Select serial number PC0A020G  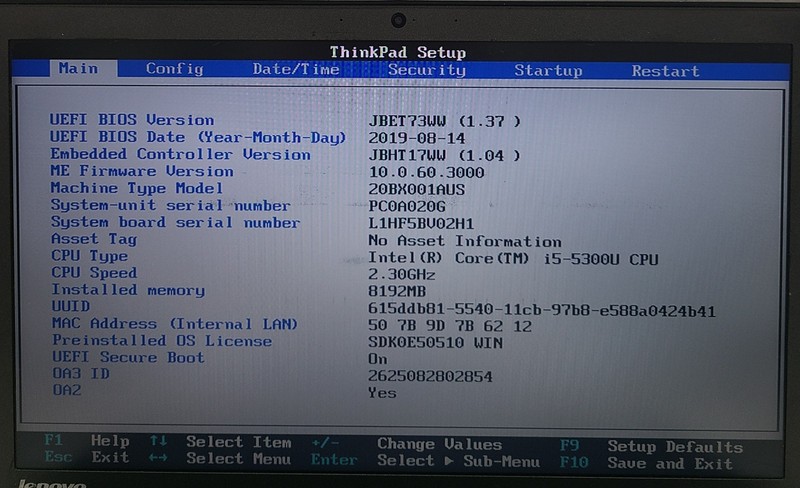407,207
